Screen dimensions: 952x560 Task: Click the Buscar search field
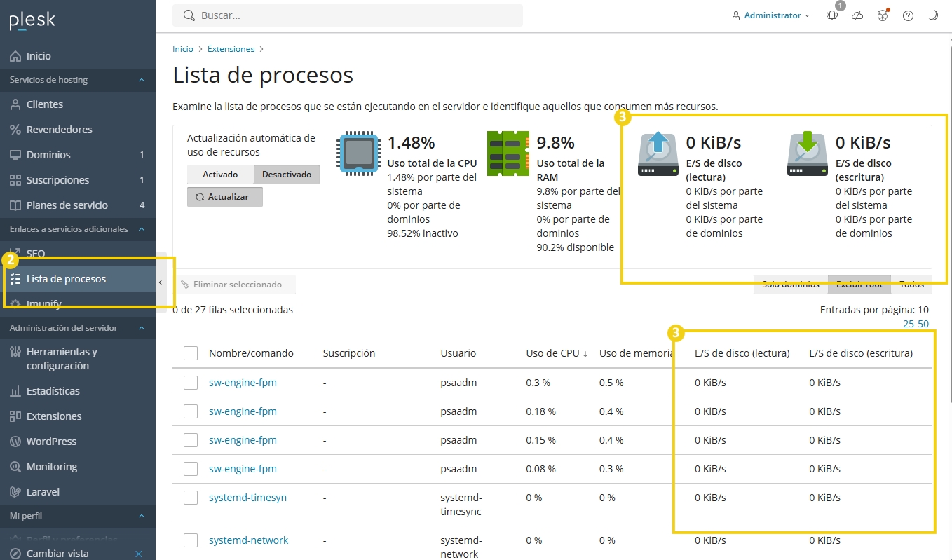[348, 15]
